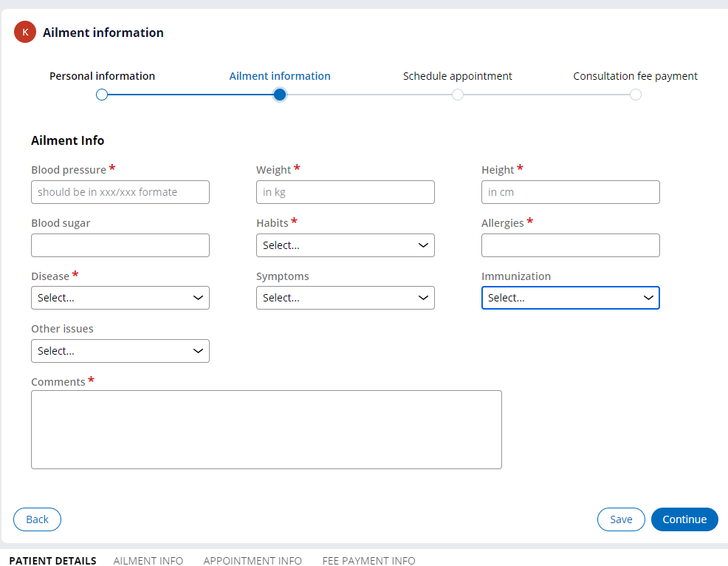
Task: Switch to the PATIENT DETAILS tab
Action: click(52, 560)
